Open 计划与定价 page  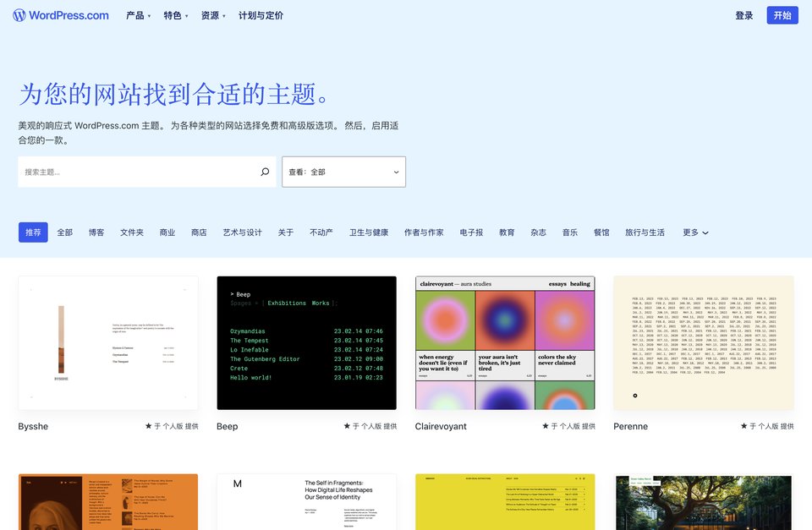261,15
